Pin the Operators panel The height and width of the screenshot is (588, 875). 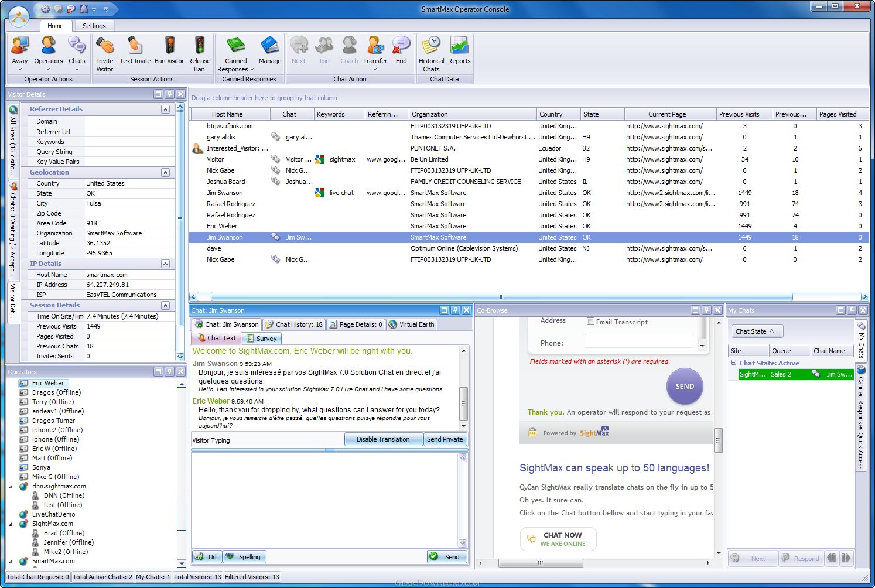click(169, 371)
